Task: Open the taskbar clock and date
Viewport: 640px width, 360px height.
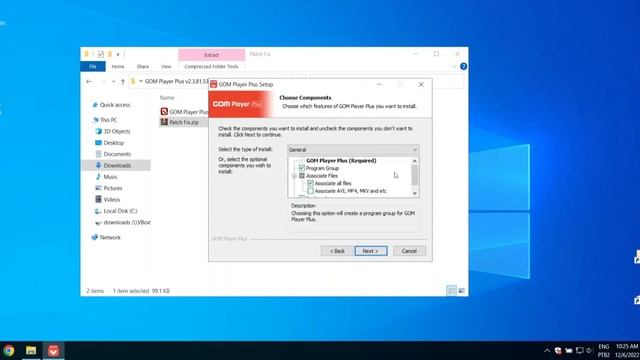Action: (x=627, y=351)
